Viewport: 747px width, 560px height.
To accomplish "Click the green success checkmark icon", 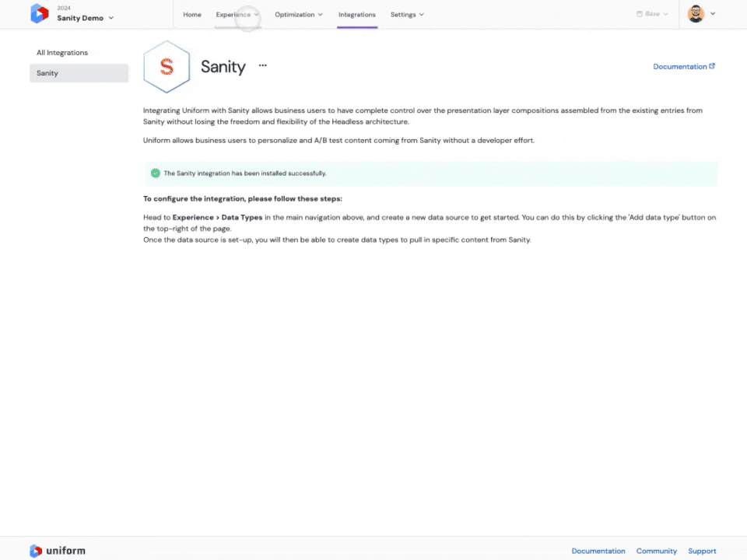I will (156, 173).
